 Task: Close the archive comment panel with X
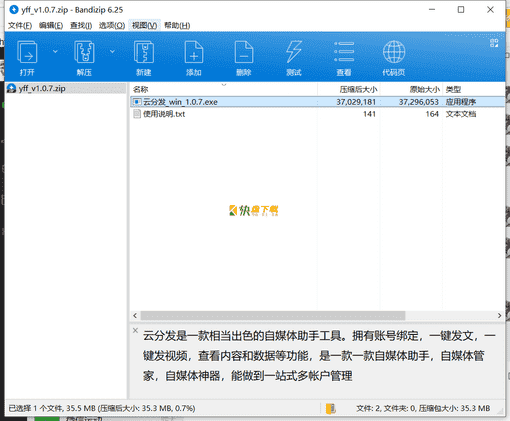(x=135, y=330)
